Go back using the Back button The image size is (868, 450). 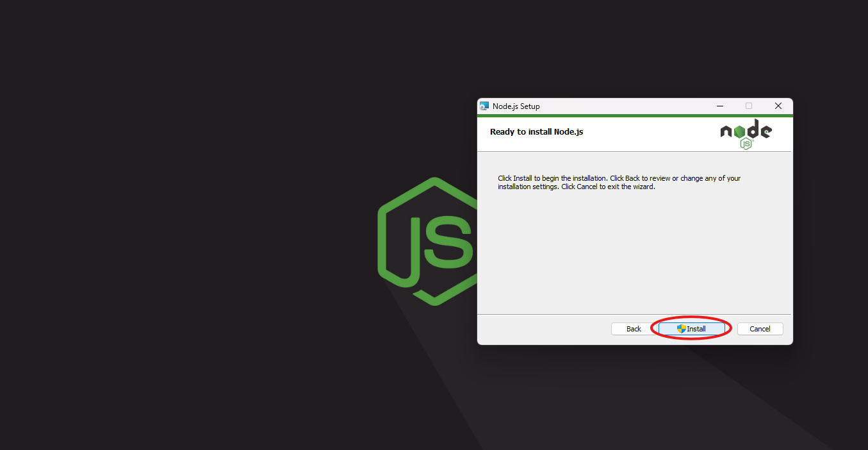634,329
